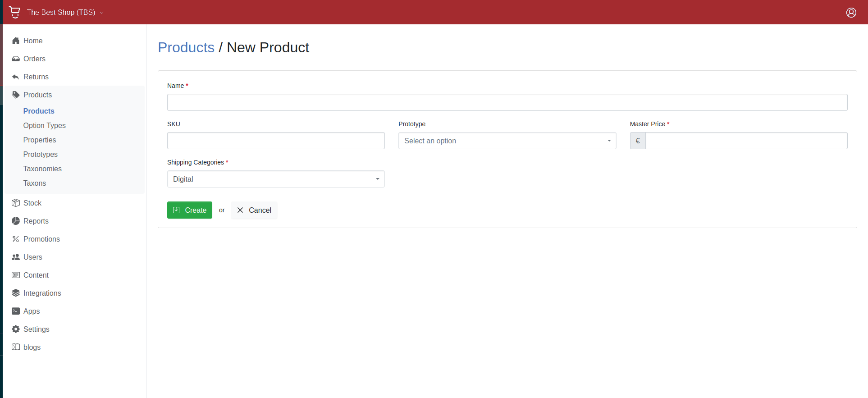Click the blogs book icon
868x398 pixels.
coord(16,348)
